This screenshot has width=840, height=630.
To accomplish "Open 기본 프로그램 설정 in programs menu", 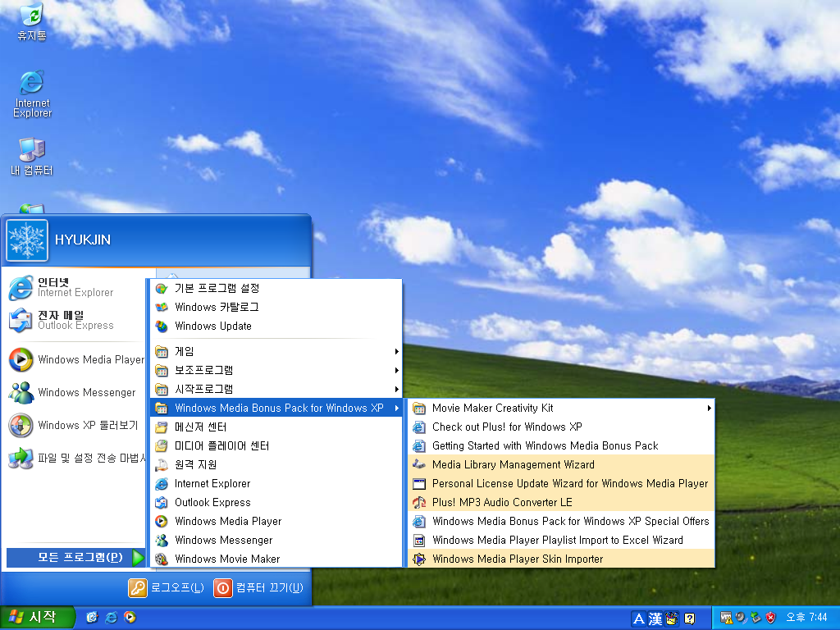I will (x=276, y=288).
